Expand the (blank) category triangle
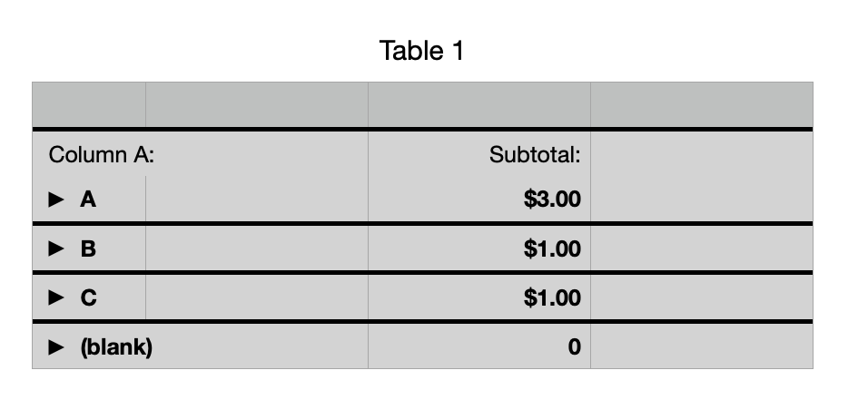 coord(56,347)
